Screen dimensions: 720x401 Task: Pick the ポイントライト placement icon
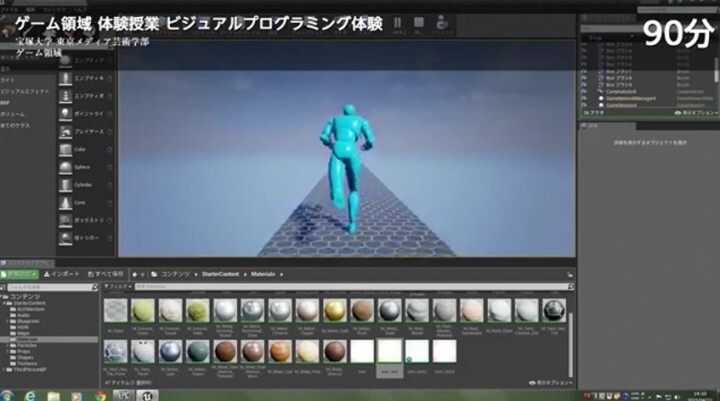click(x=65, y=114)
